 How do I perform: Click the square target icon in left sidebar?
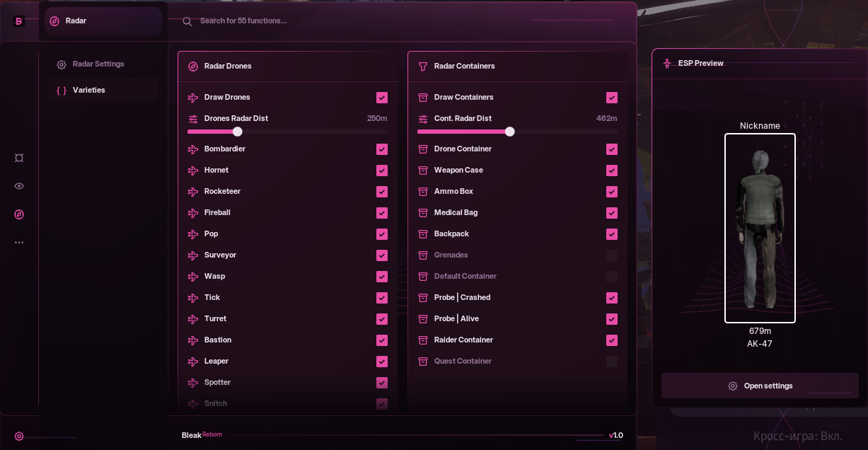[x=19, y=158]
